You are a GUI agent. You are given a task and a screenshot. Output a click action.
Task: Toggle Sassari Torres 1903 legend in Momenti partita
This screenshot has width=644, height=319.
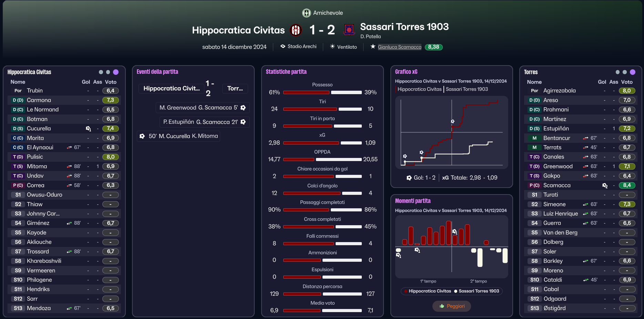[477, 291]
